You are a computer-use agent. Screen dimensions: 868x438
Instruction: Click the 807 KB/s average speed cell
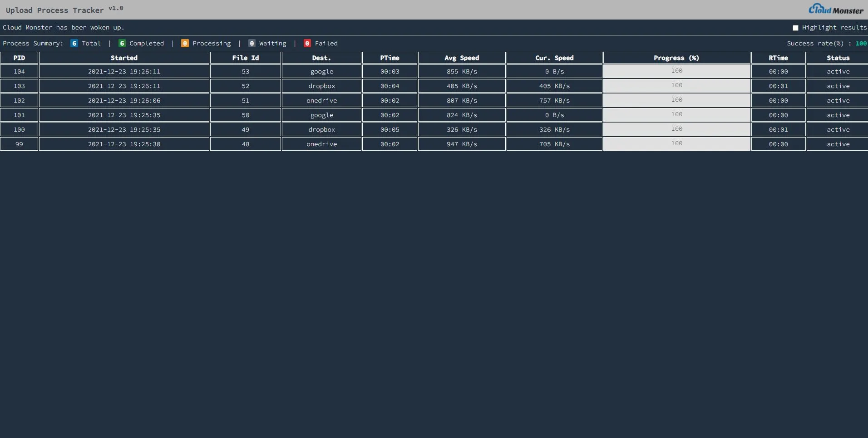tap(462, 100)
